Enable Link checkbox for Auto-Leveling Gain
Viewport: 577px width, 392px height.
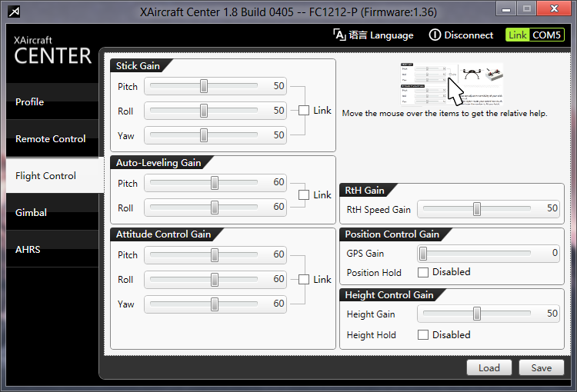[304, 195]
